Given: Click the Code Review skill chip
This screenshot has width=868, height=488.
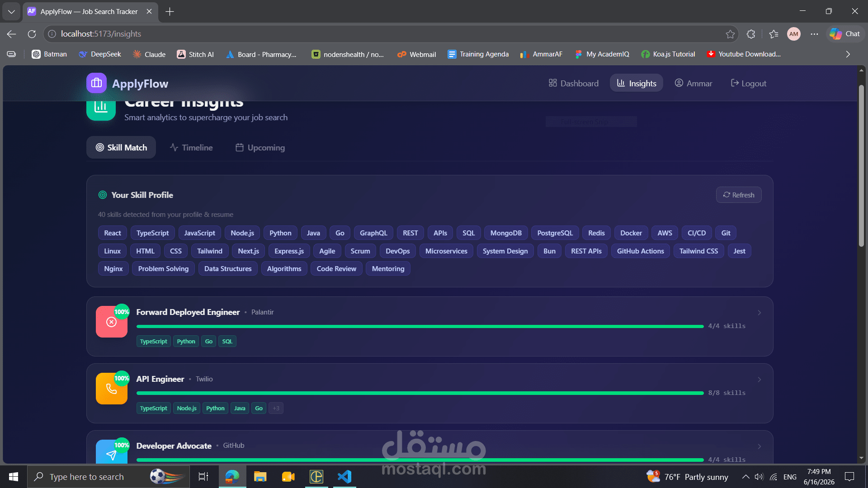Looking at the screenshot, I should [x=336, y=269].
